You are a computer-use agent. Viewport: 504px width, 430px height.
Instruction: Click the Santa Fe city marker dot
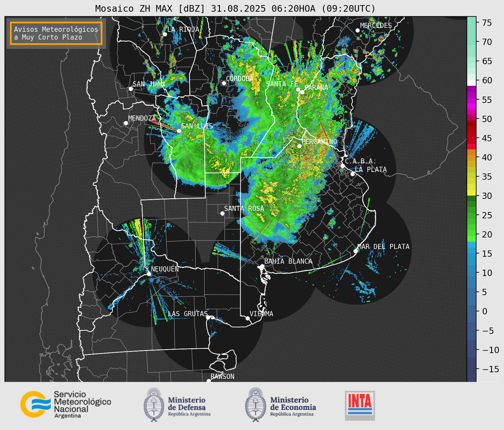pyautogui.click(x=298, y=89)
